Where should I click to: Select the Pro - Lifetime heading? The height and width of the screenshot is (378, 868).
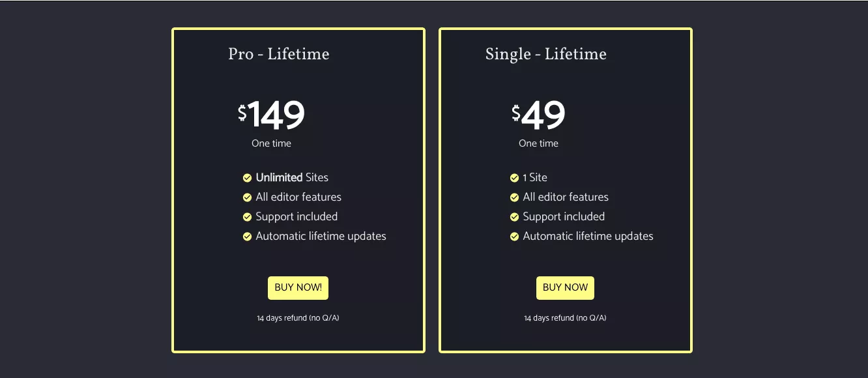[x=279, y=54]
